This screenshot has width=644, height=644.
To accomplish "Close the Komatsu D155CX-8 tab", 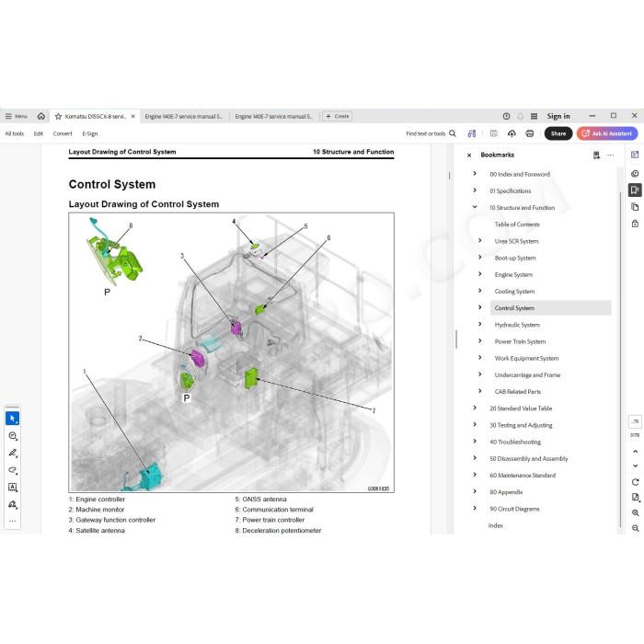I will (x=133, y=117).
